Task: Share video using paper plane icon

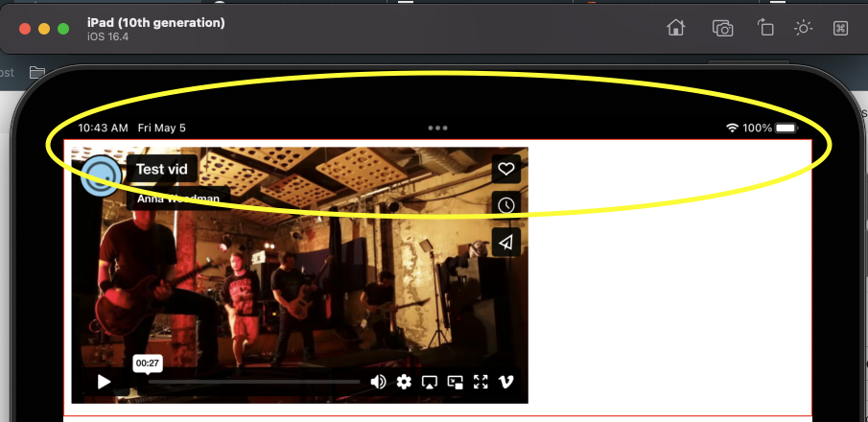Action: 506,242
